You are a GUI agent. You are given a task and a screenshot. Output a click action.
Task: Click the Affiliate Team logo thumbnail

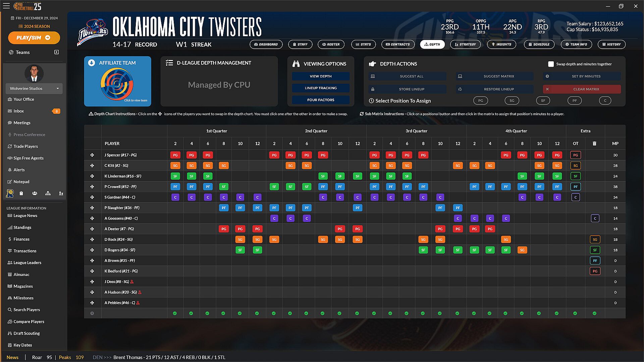click(x=117, y=84)
